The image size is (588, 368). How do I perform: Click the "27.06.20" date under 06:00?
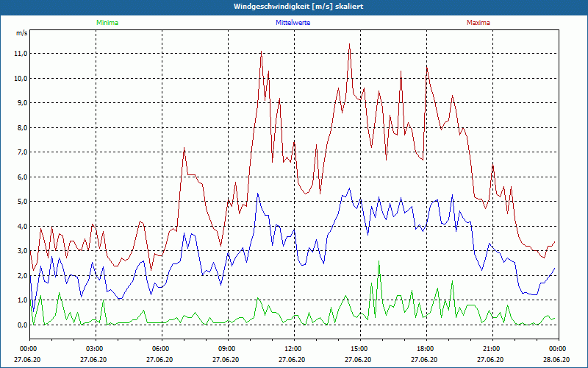point(160,359)
